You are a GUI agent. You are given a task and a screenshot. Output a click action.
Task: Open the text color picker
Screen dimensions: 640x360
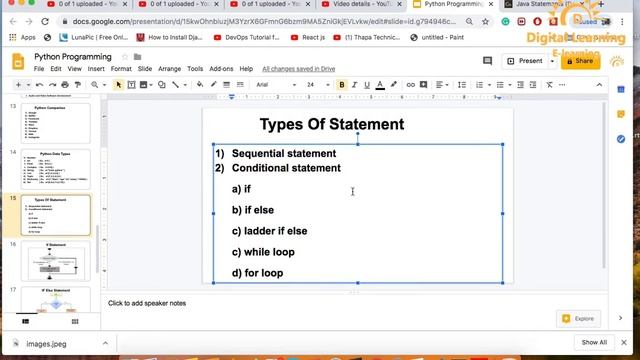(x=380, y=85)
